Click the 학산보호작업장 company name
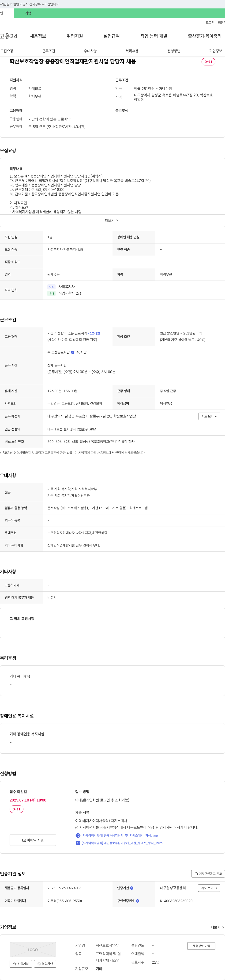The height and width of the screenshot is (980, 225). click(x=107, y=945)
